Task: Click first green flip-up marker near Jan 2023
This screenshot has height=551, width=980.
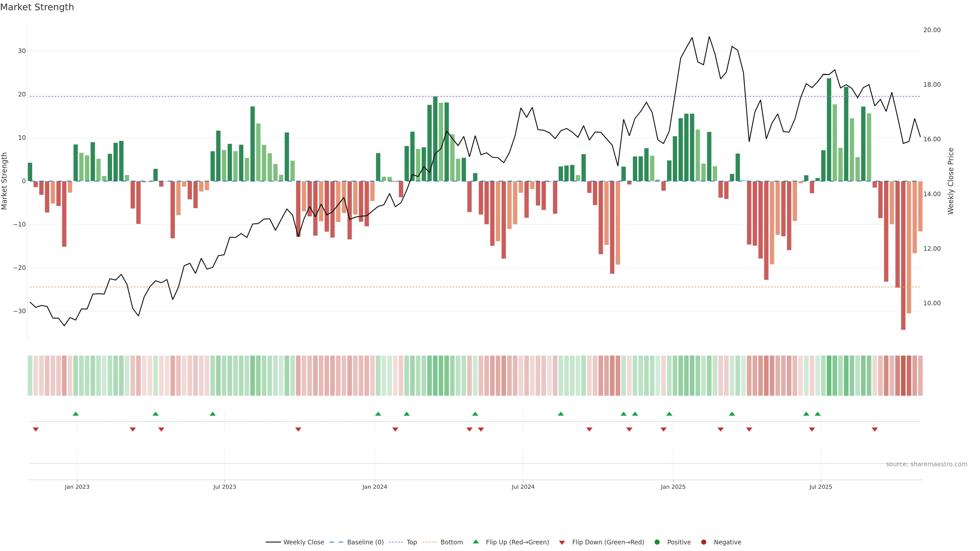Action: click(75, 414)
